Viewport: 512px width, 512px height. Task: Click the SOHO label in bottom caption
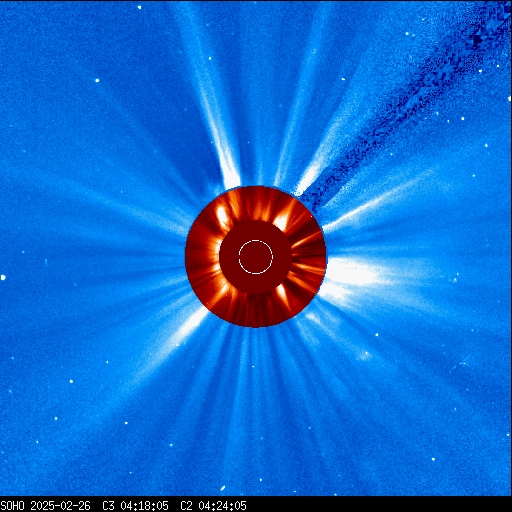point(12,506)
